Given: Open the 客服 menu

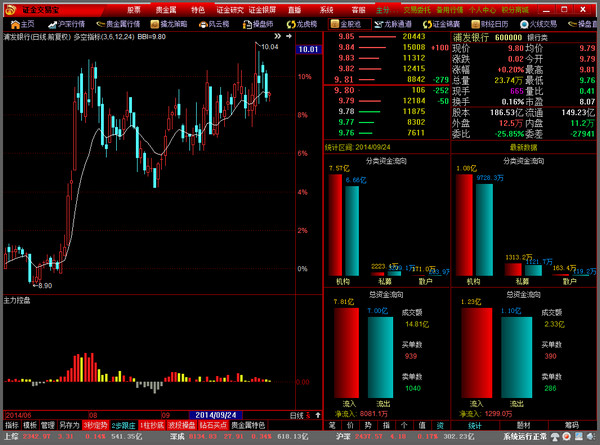Looking at the screenshot, I should point(359,10).
